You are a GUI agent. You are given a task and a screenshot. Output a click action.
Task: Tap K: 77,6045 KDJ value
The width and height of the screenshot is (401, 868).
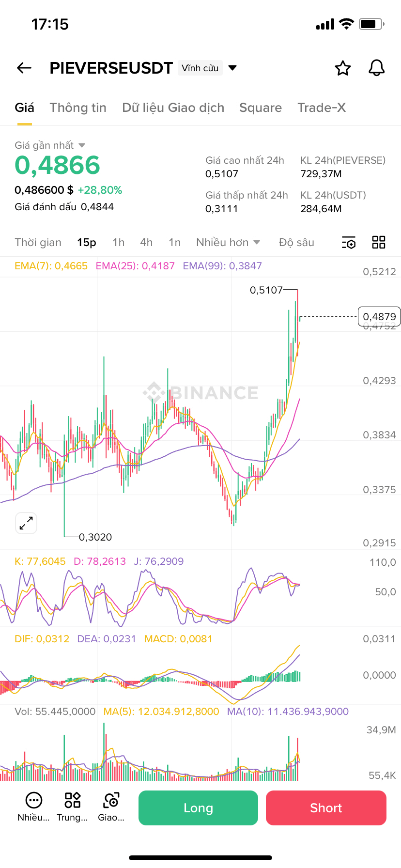pos(40,561)
